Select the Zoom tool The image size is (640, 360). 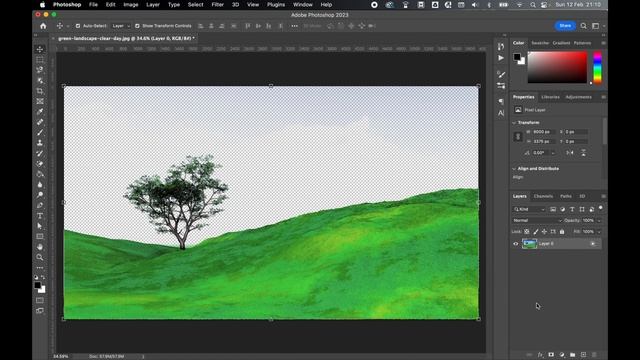(x=40, y=257)
